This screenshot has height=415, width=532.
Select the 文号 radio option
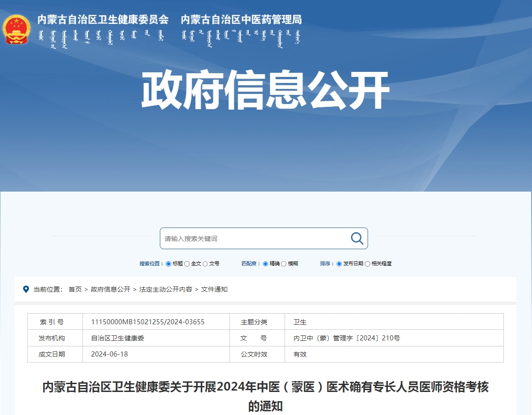205,264
